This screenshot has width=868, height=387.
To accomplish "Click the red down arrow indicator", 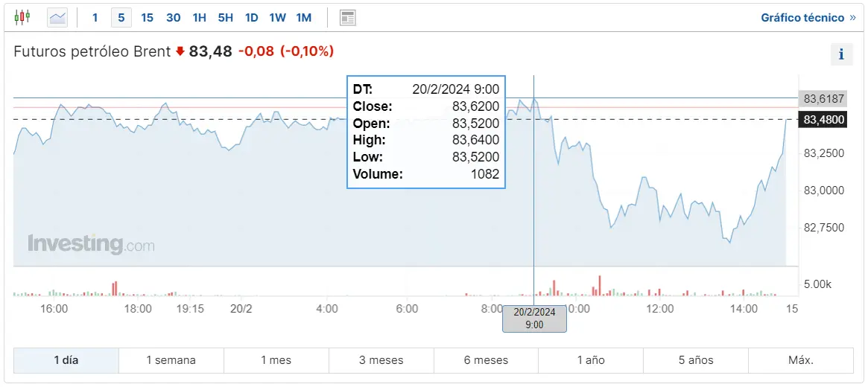I will click(x=180, y=51).
